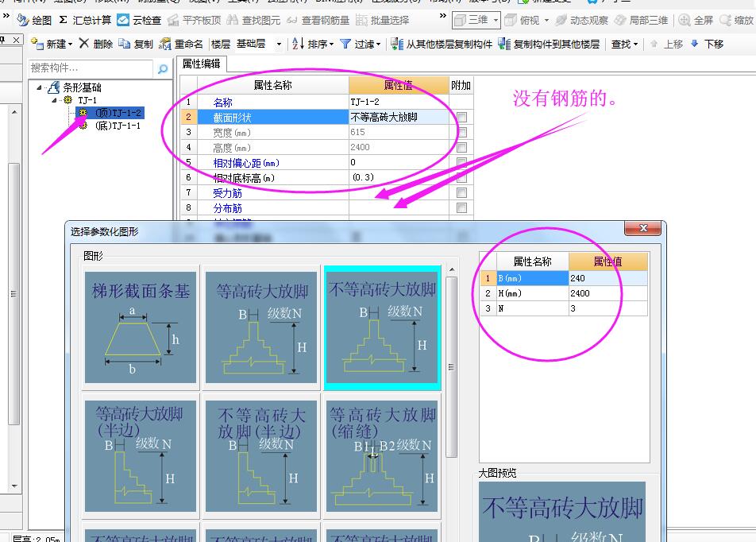This screenshot has width=756, height=542.
Task: Expand toolbar overflow next to 批量选择
Action: pos(443,16)
